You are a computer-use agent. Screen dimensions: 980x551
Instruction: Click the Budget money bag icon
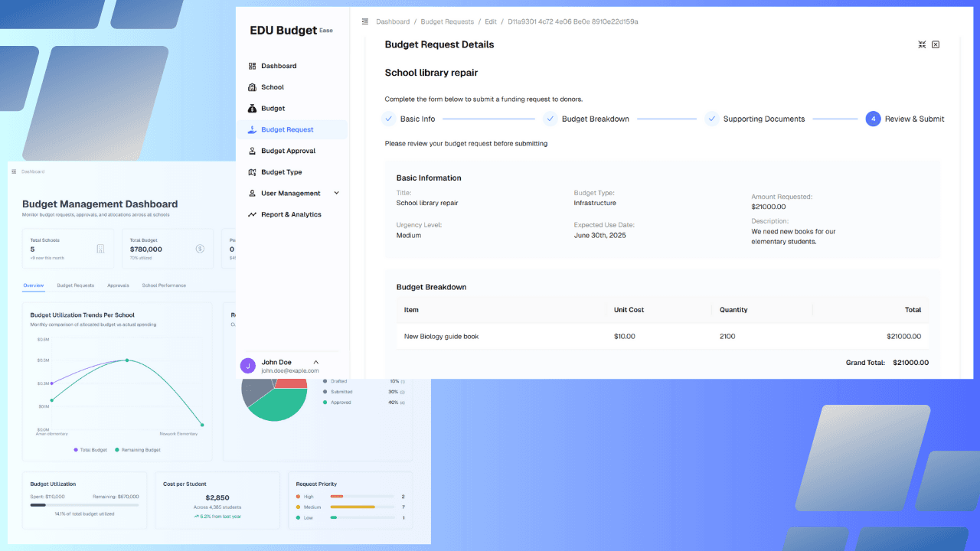coord(252,109)
